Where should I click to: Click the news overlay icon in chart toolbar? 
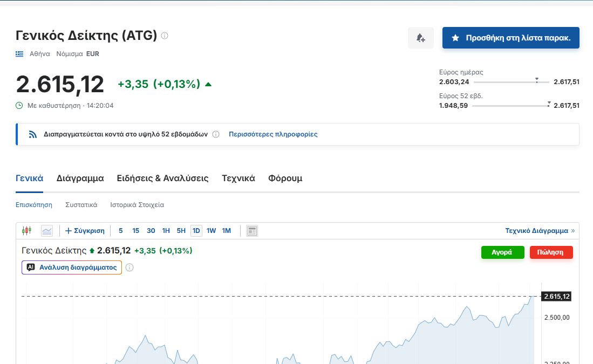pos(252,231)
